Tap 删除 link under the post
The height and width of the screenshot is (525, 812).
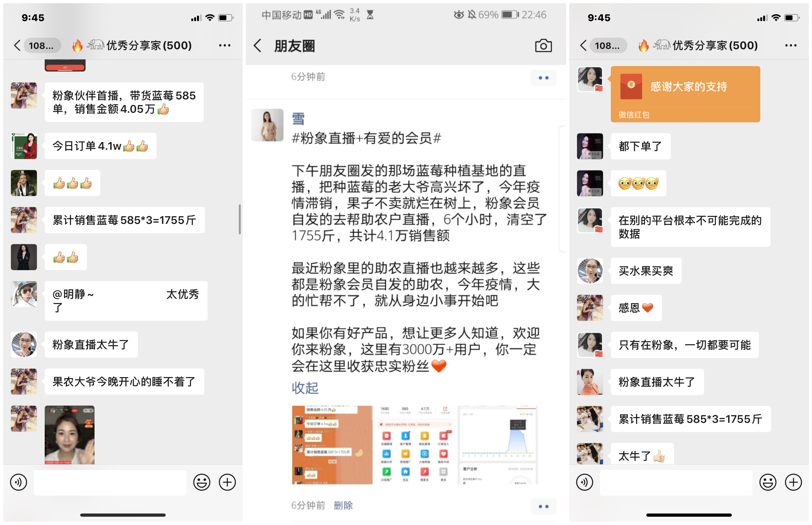coord(343,505)
